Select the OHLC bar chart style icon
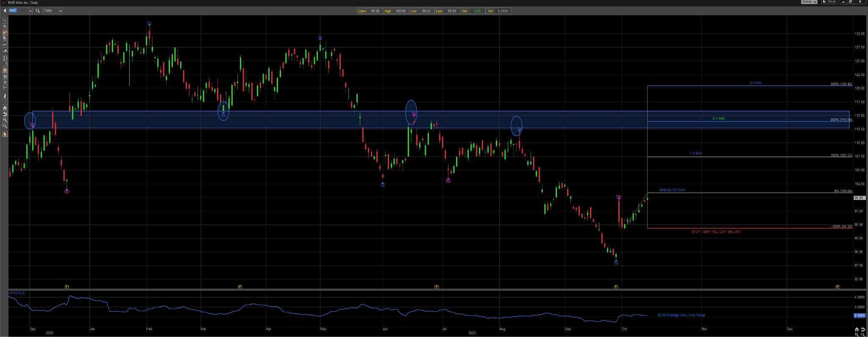Image resolution: width=868 pixels, height=337 pixels. (5, 20)
